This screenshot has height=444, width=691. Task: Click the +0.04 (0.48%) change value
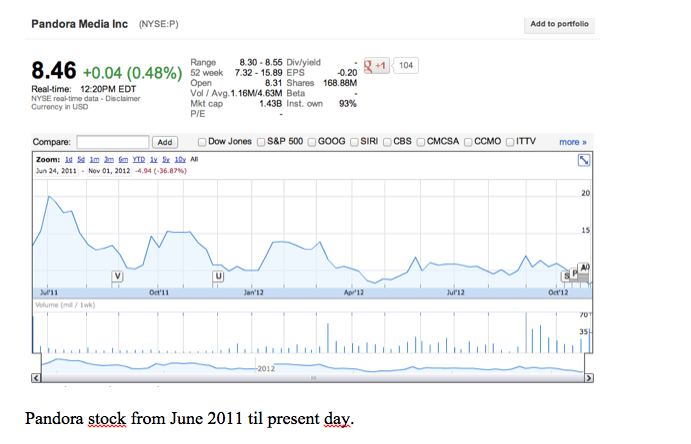(132, 73)
